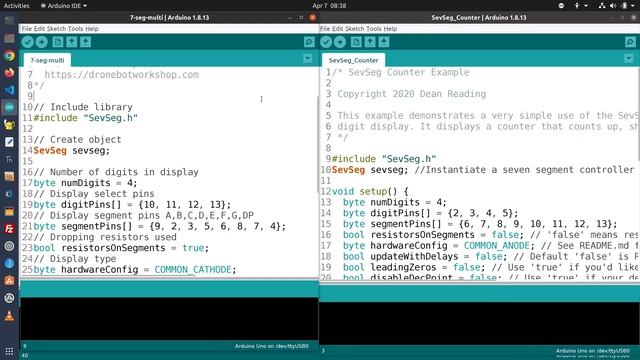
Task: Click 'digitPins[] = {10, 11, 12, 13}' line
Action: click(x=132, y=204)
